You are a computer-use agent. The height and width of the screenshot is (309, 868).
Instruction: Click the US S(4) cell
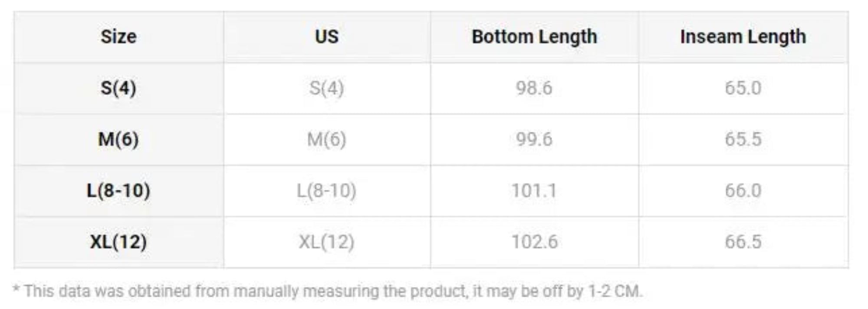coord(327,88)
